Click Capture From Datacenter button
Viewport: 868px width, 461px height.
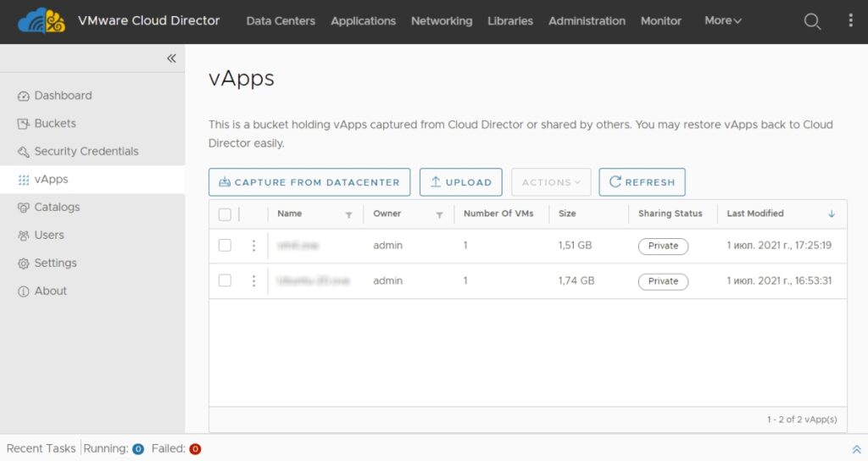pyautogui.click(x=309, y=182)
